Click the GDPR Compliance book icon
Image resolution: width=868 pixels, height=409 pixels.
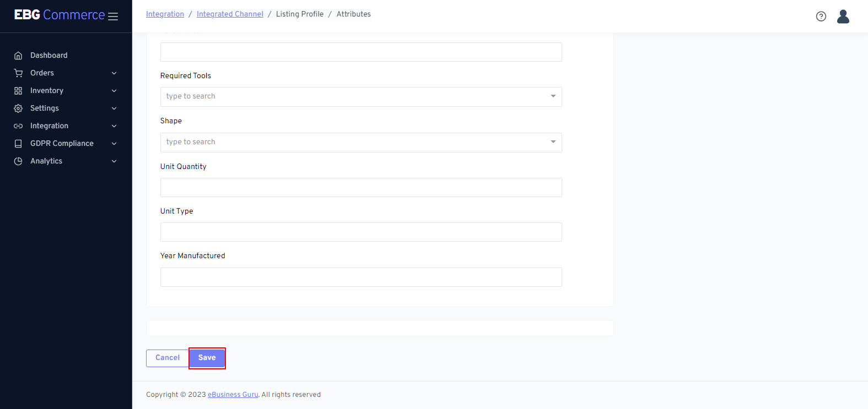(18, 144)
